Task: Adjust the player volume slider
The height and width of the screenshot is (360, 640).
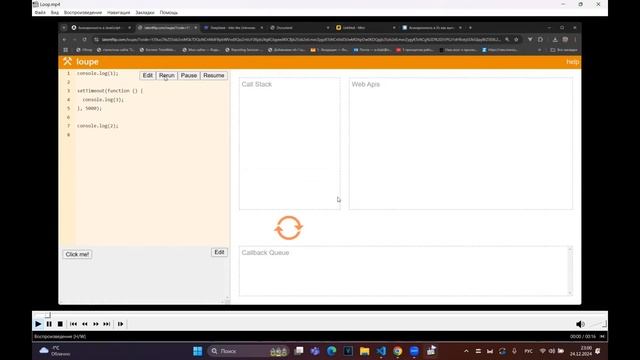Action: pos(597,324)
